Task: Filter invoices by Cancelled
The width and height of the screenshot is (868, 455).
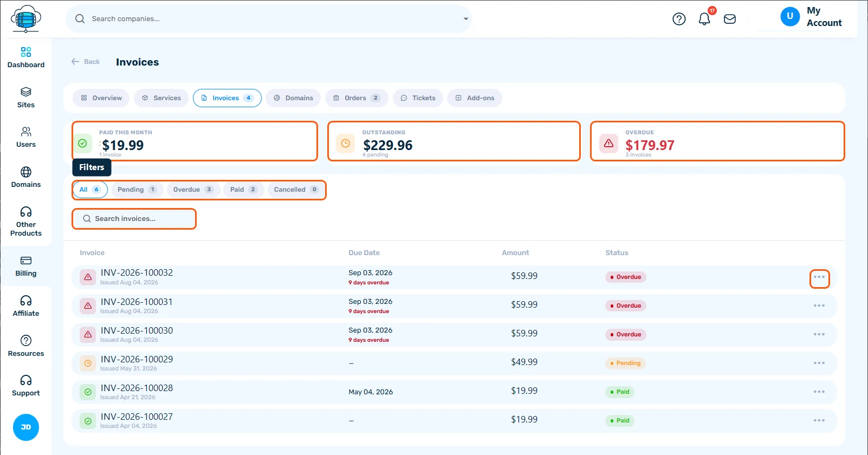Action: tap(296, 190)
